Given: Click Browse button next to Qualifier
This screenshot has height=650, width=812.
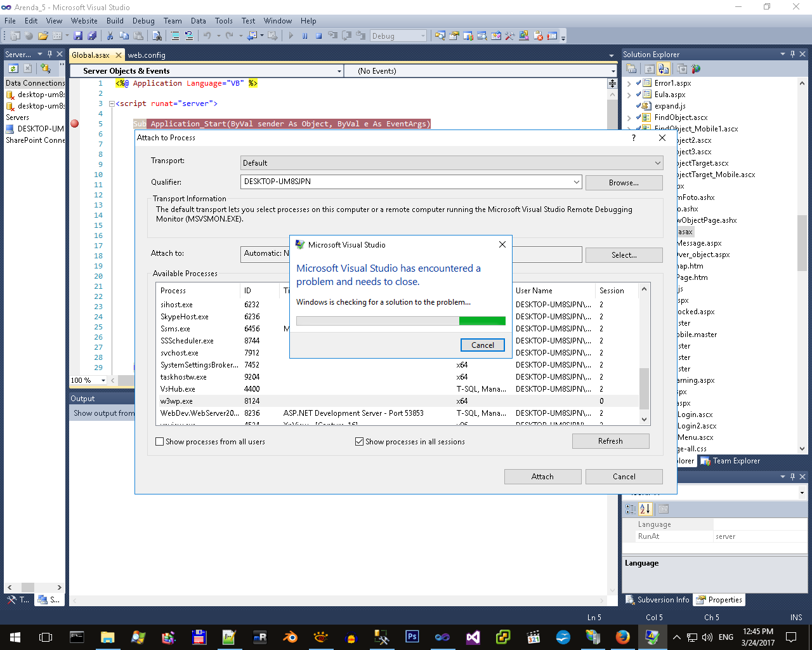Looking at the screenshot, I should (x=624, y=183).
